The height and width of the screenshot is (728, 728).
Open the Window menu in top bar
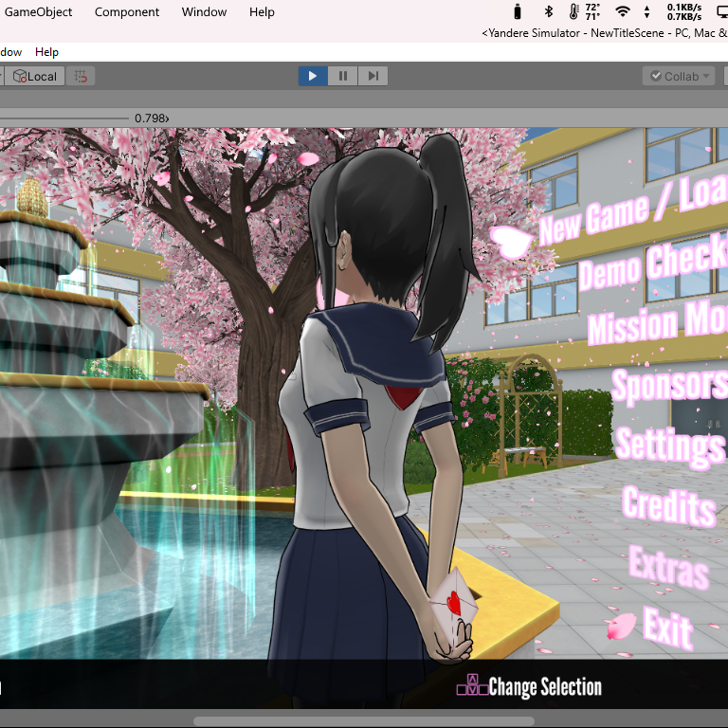(204, 12)
